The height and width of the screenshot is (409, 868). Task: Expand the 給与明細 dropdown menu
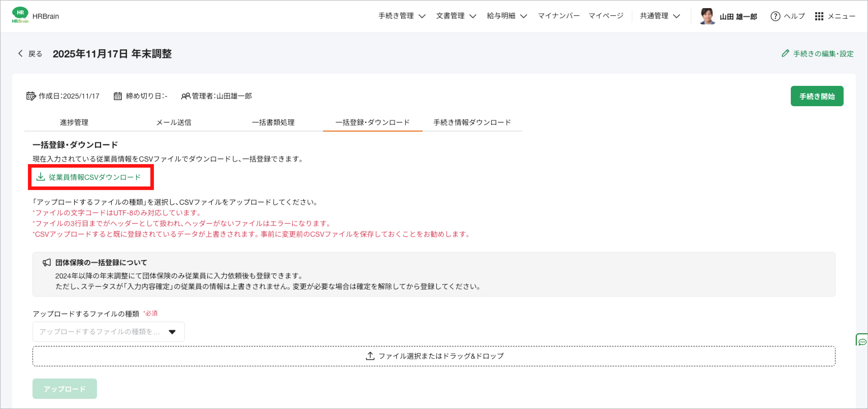(x=506, y=16)
